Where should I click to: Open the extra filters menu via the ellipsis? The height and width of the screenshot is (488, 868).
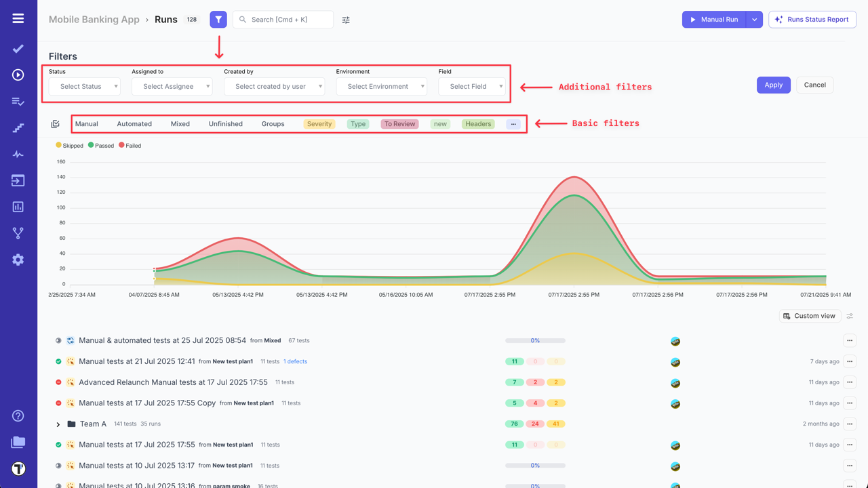(x=512, y=123)
